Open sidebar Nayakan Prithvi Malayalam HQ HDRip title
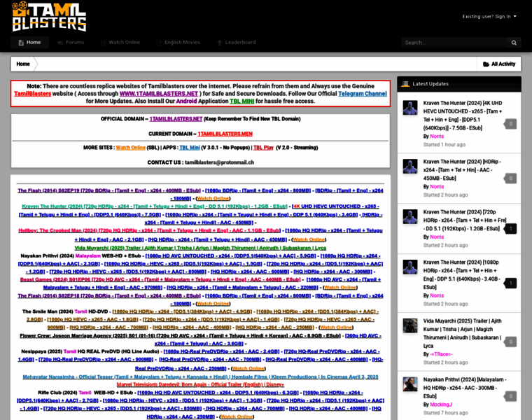The height and width of the screenshot is (420, 532). [x=465, y=388]
